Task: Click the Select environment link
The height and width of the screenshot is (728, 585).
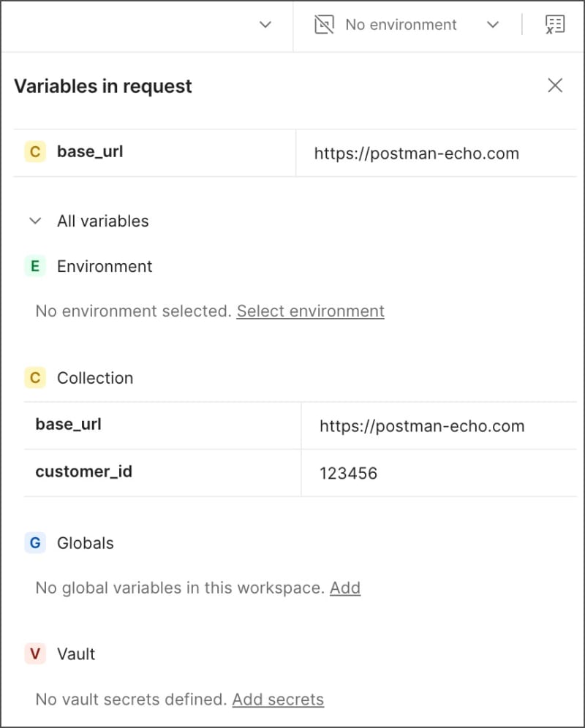Action: click(x=310, y=311)
